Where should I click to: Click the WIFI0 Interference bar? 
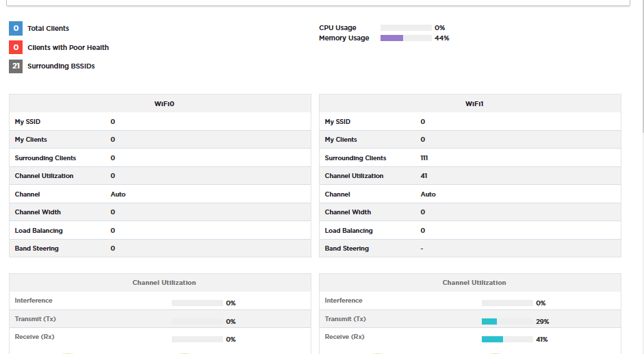[x=197, y=303]
